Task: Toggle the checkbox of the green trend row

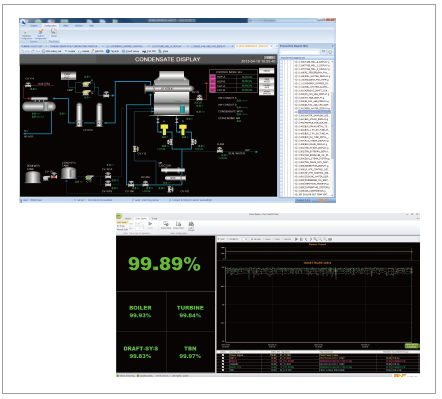Action: point(223,367)
